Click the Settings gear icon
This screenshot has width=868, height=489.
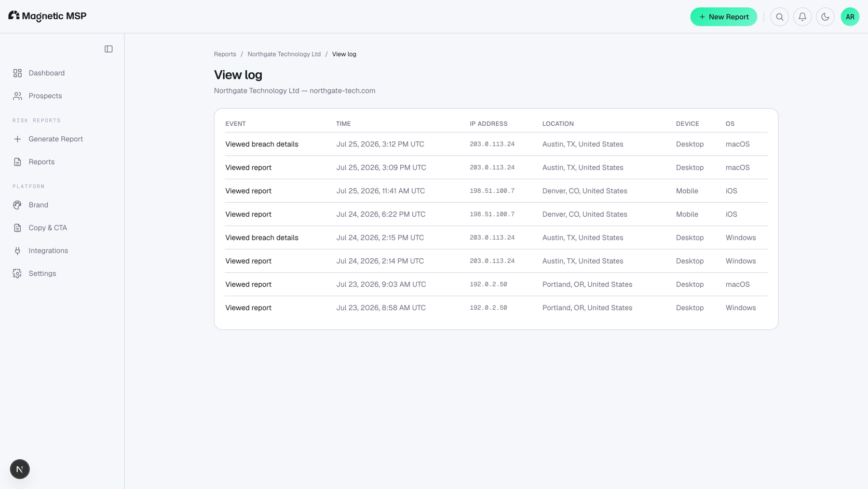coord(18,274)
